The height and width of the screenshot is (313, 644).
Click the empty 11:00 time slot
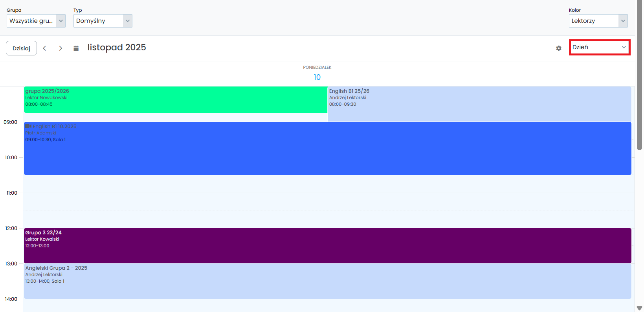[x=328, y=201]
